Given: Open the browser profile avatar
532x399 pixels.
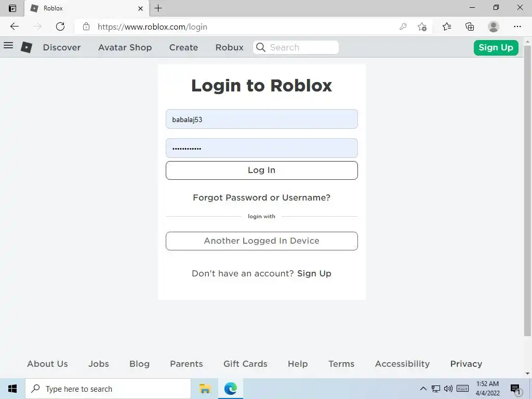Looking at the screenshot, I should point(494,26).
